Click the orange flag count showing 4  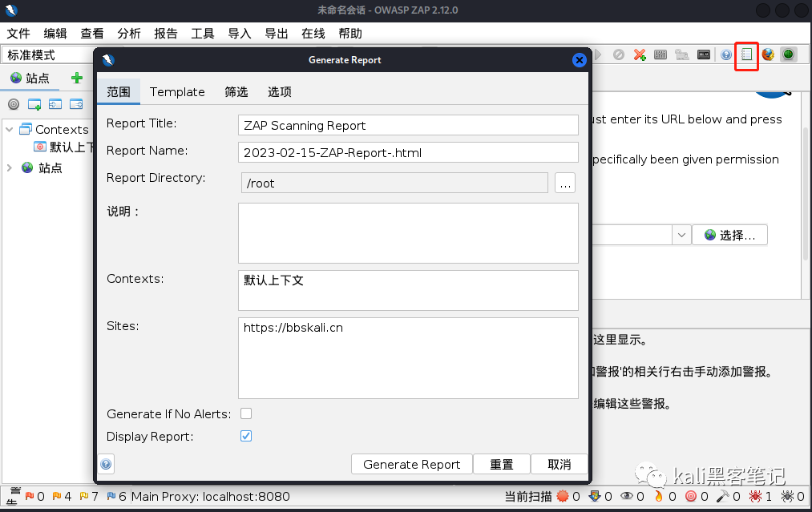(x=56, y=496)
